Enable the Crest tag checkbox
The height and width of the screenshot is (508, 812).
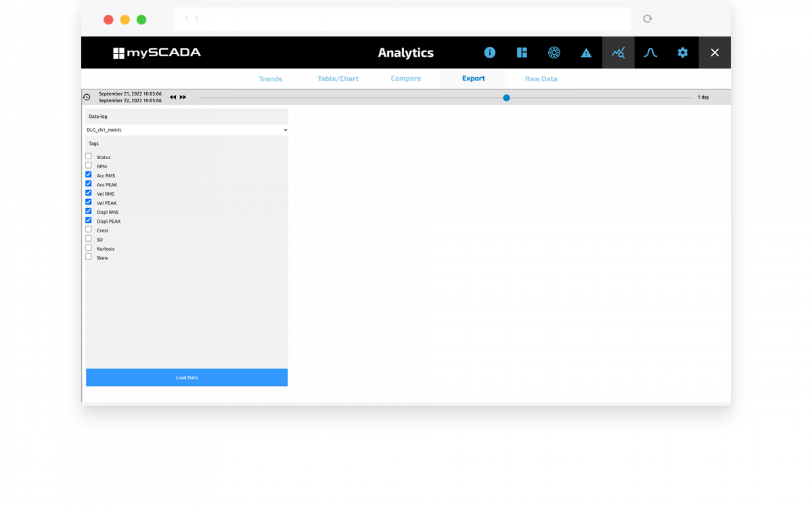89,230
